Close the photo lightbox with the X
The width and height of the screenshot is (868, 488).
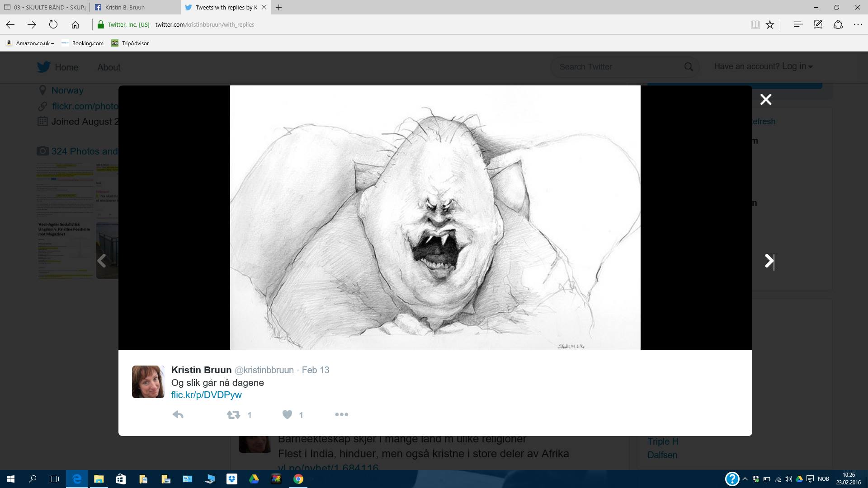(x=765, y=99)
